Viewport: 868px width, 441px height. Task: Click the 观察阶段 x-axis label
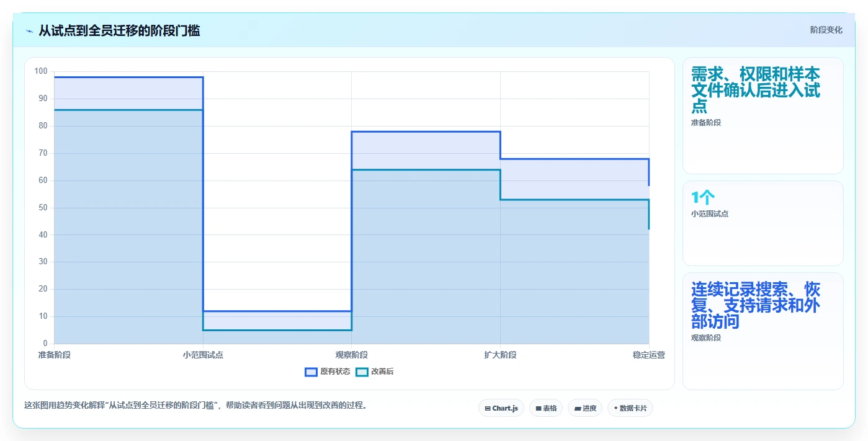click(352, 355)
